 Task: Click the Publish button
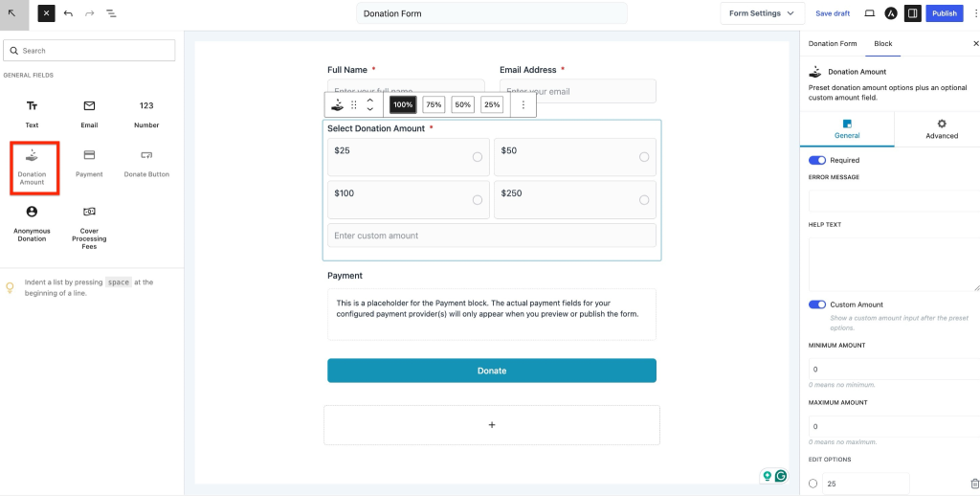point(945,13)
